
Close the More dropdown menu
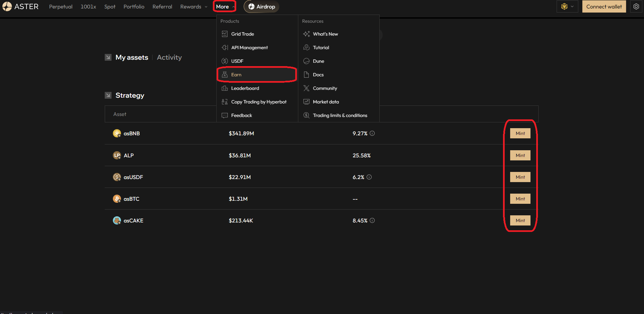(224, 6)
